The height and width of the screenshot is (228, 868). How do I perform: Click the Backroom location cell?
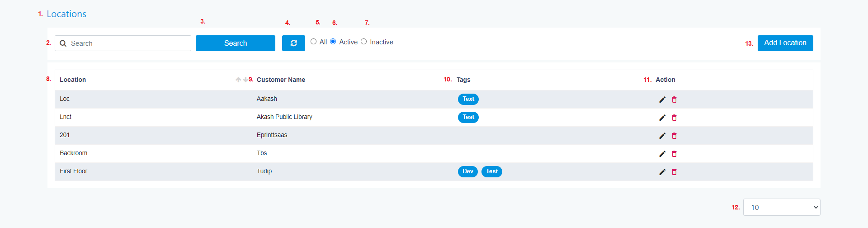pos(73,153)
